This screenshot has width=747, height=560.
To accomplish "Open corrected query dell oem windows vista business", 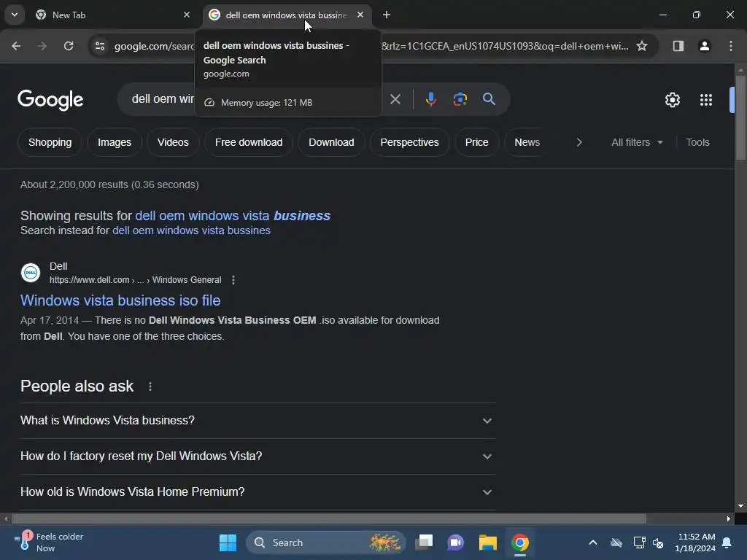I will tap(233, 216).
